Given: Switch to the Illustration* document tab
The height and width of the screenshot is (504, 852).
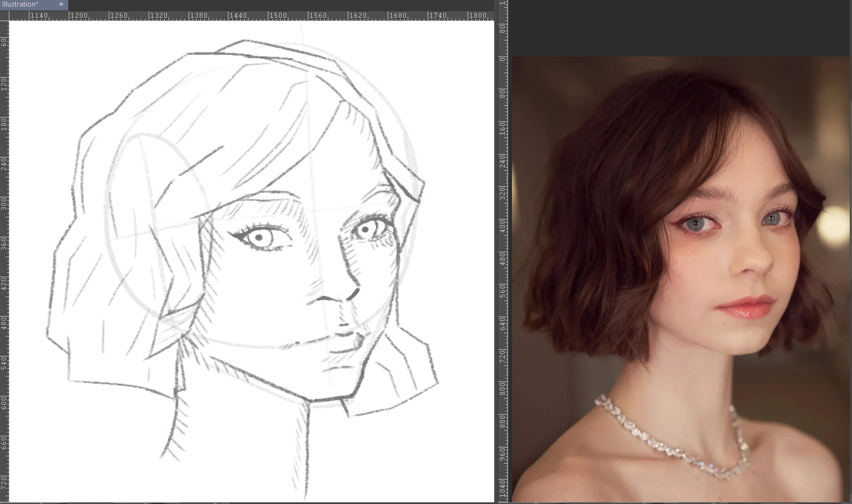Looking at the screenshot, I should click(x=33, y=4).
